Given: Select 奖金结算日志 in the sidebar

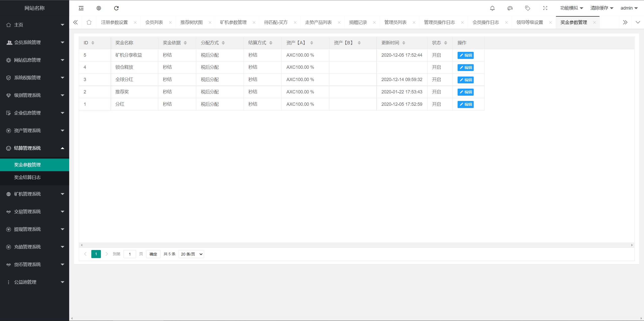Looking at the screenshot, I should pos(27,177).
